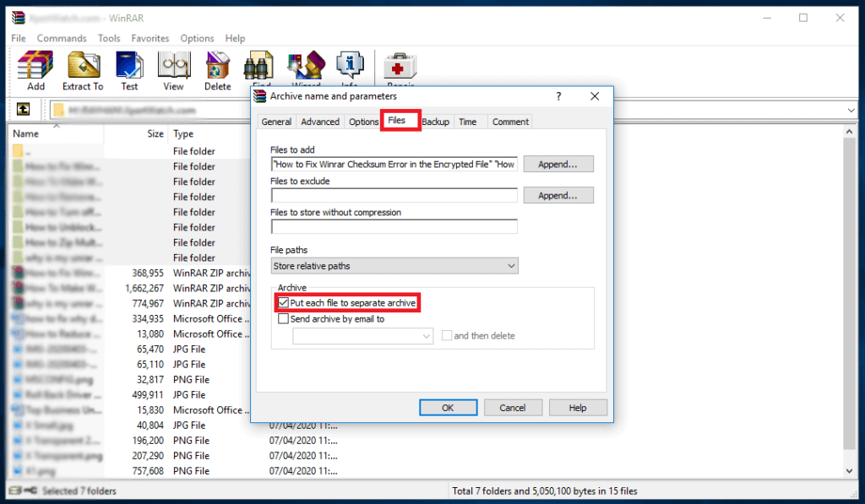Tick the 'and then delete' checkbox
Viewport: 865px width, 504px height.
(x=447, y=335)
